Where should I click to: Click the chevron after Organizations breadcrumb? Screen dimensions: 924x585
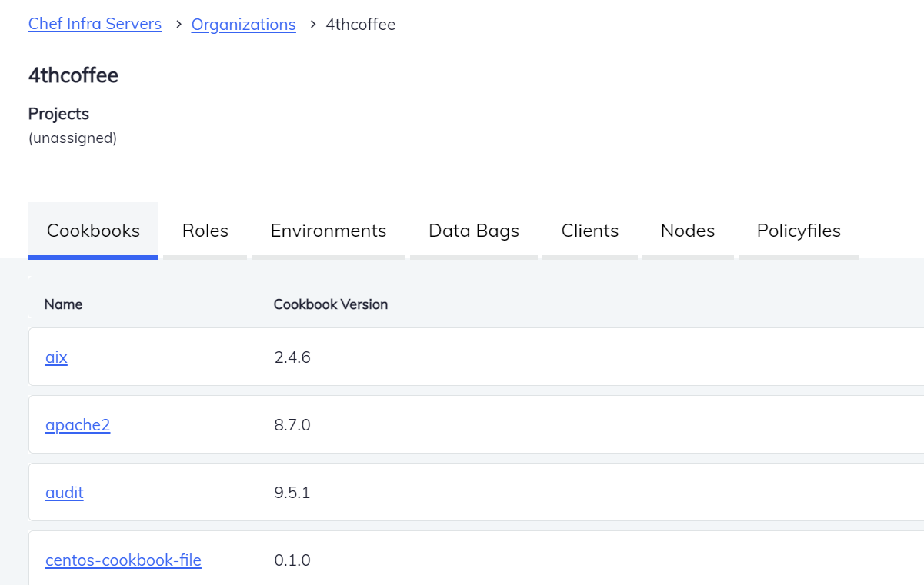point(312,24)
